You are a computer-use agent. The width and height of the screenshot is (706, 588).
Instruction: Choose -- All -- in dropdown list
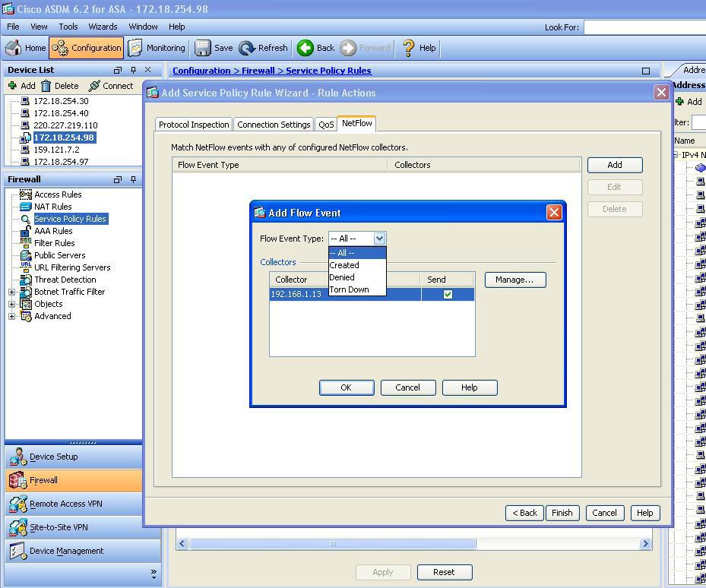pos(357,253)
